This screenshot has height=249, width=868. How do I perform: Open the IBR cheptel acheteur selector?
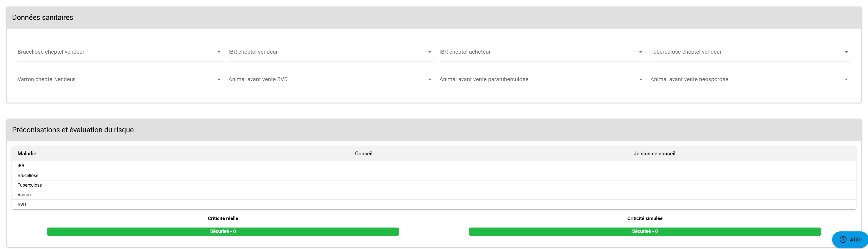[542, 52]
